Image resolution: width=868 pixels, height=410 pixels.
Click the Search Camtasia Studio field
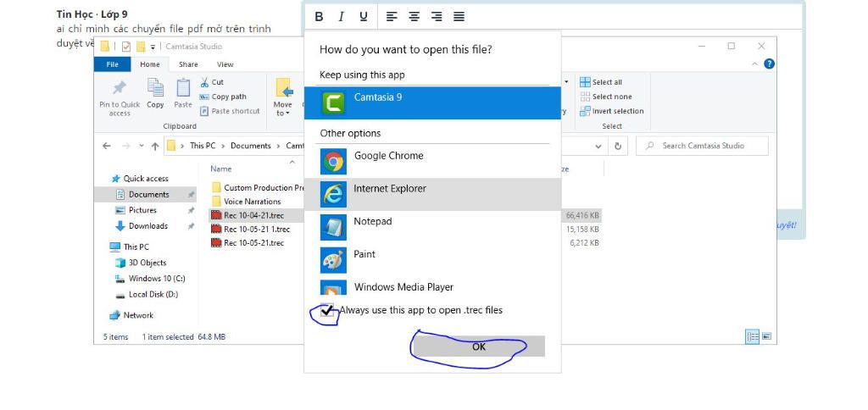[702, 146]
